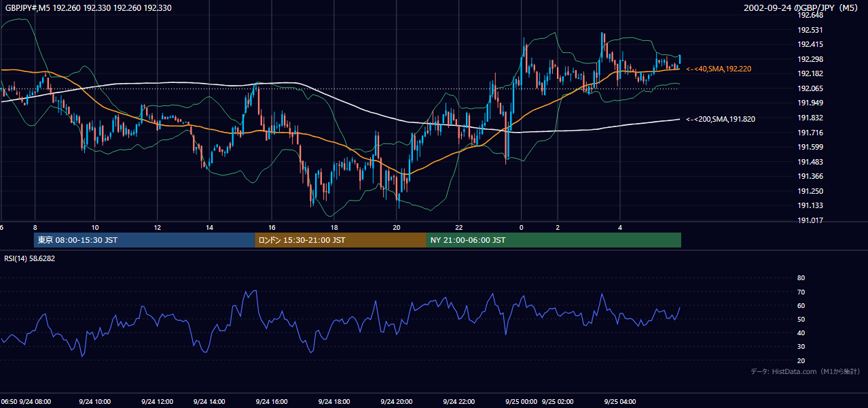The image size is (868, 408).
Task: Click the 9/24 14:00 bottom time label
Action: click(x=209, y=401)
